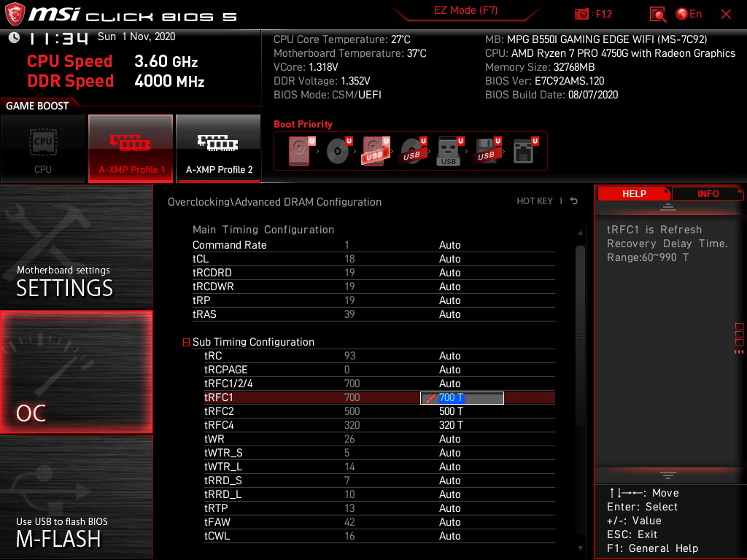Click the scroll-down arrow of the timing list
This screenshot has width=747, height=560.
(x=580, y=548)
